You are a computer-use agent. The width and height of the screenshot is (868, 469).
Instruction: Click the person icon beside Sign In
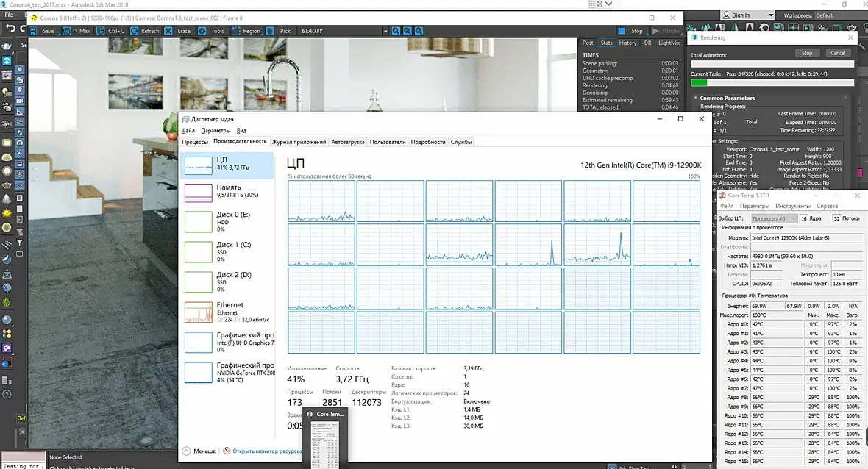point(726,15)
